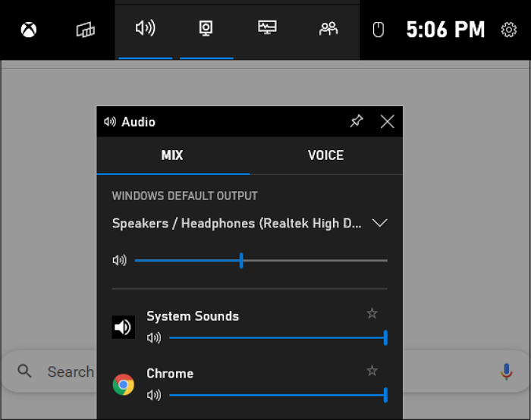This screenshot has height=420, width=531.
Task: Mute Chrome volume icon
Action: [x=154, y=395]
